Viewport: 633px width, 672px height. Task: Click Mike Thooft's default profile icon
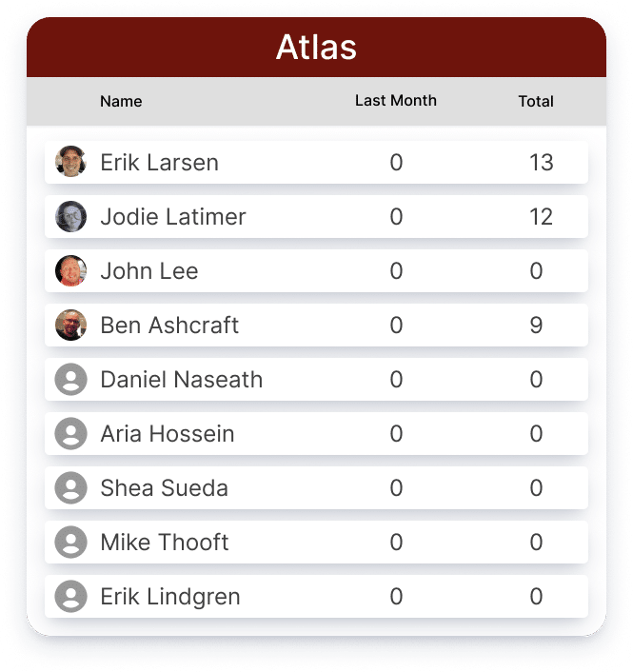point(70,543)
